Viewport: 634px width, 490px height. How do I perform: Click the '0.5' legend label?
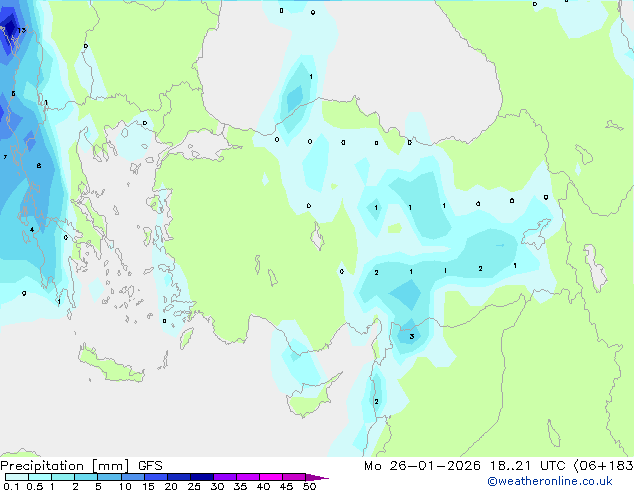pos(34,486)
